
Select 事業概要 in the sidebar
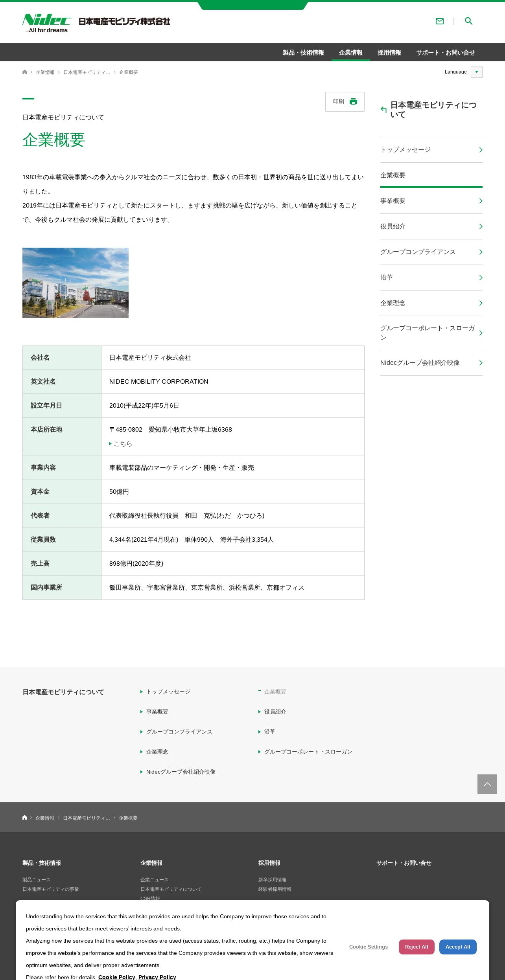pos(431,201)
